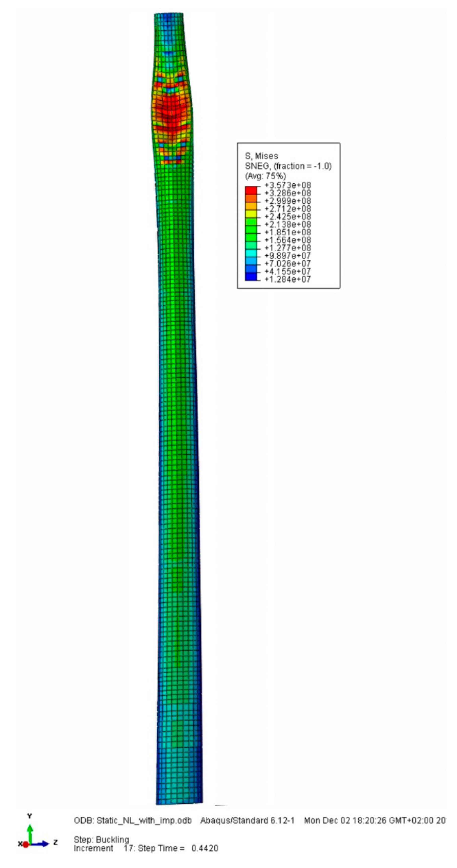457x868 pixels.
Task: Select the maximum legend value +3.573e+08
Action: point(288,185)
